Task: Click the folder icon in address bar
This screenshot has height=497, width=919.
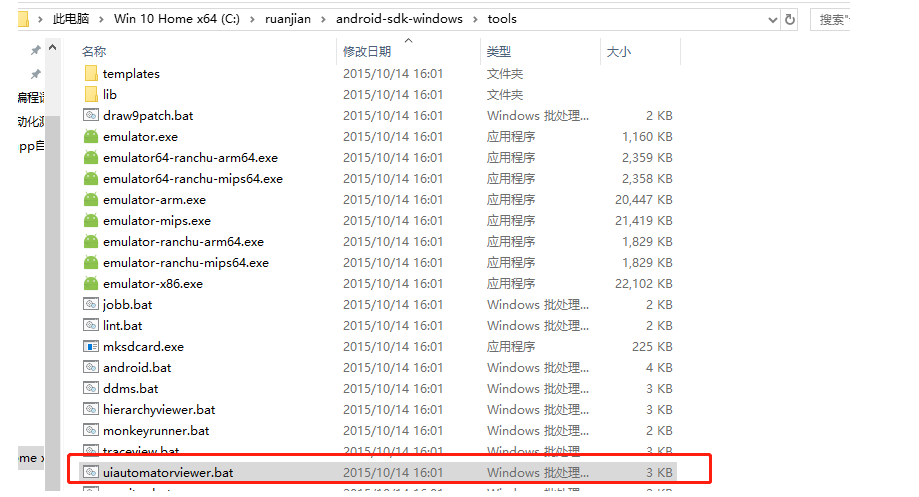Action: click(x=23, y=19)
